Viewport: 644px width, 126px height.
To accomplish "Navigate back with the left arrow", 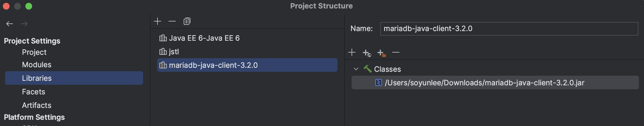I will [10, 24].
